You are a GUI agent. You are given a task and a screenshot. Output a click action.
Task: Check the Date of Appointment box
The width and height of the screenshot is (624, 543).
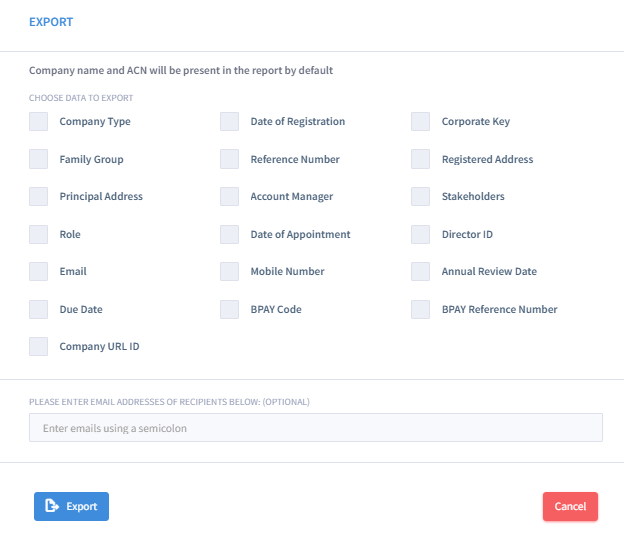[x=230, y=234]
